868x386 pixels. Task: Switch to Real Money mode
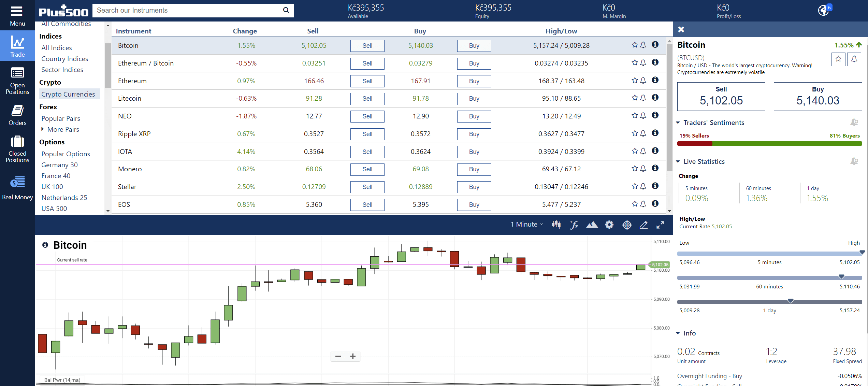[17, 188]
